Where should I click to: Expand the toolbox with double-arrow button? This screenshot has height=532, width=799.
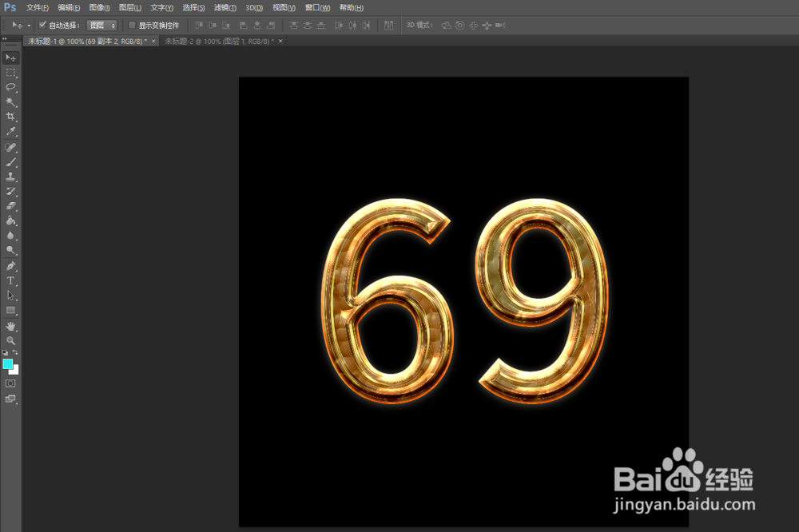pos(4,38)
